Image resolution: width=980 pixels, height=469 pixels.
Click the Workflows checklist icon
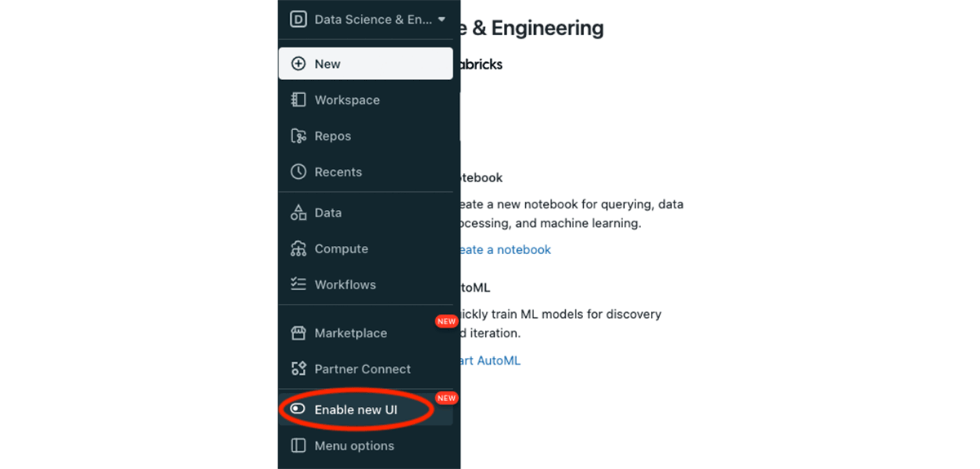(x=299, y=284)
